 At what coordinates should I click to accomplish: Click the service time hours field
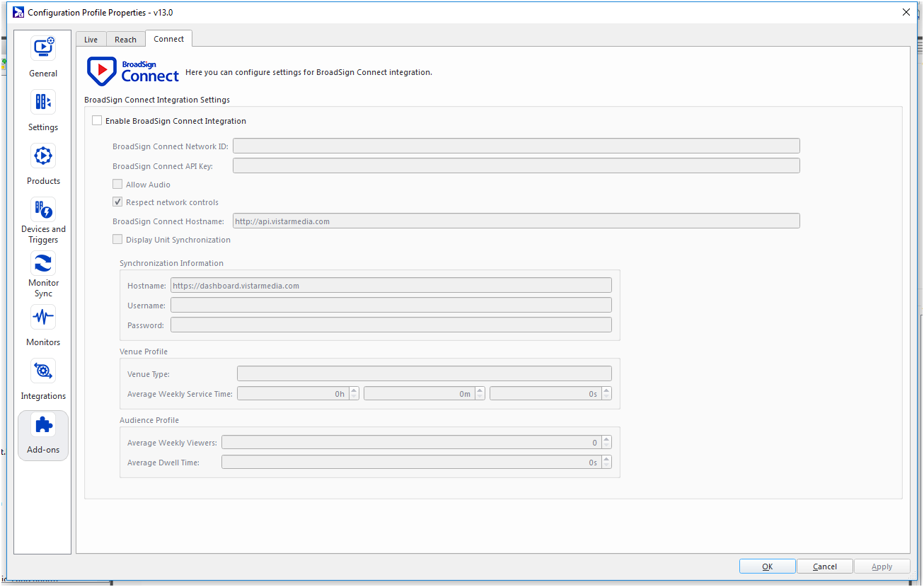292,394
